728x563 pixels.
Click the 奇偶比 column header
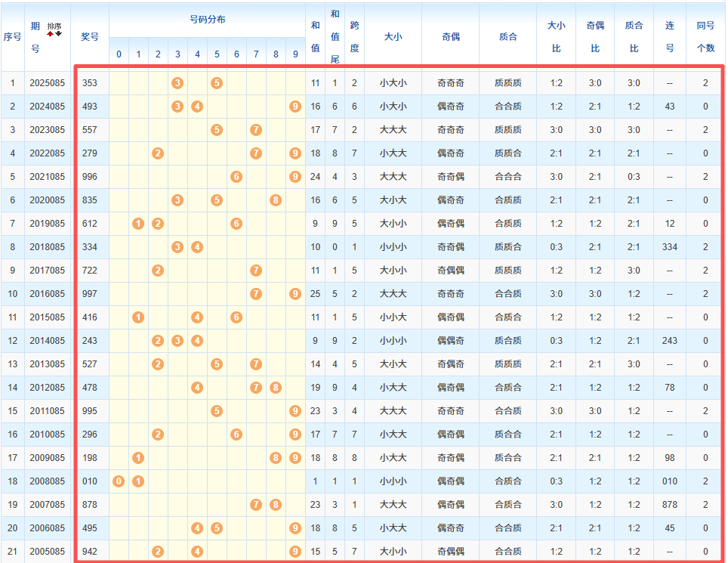click(x=595, y=36)
